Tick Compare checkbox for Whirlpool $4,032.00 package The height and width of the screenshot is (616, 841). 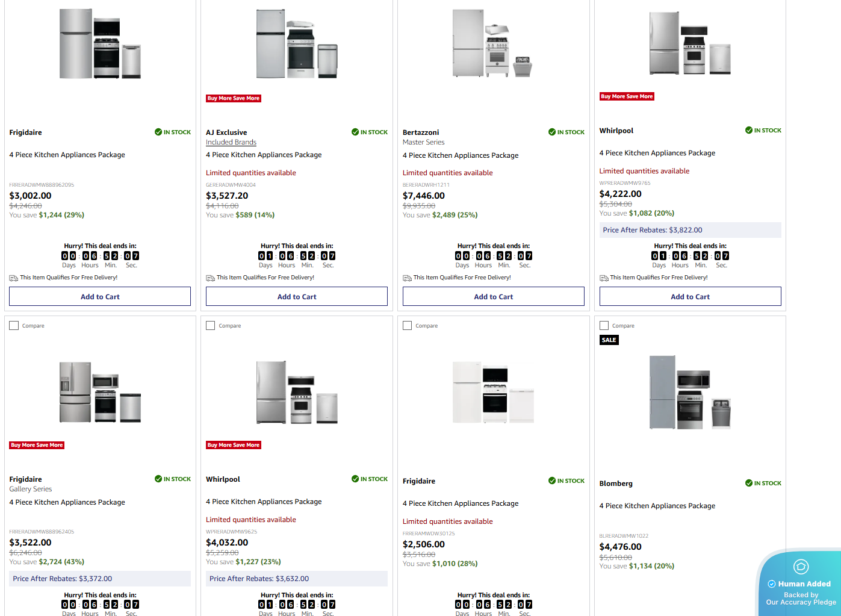click(x=211, y=326)
